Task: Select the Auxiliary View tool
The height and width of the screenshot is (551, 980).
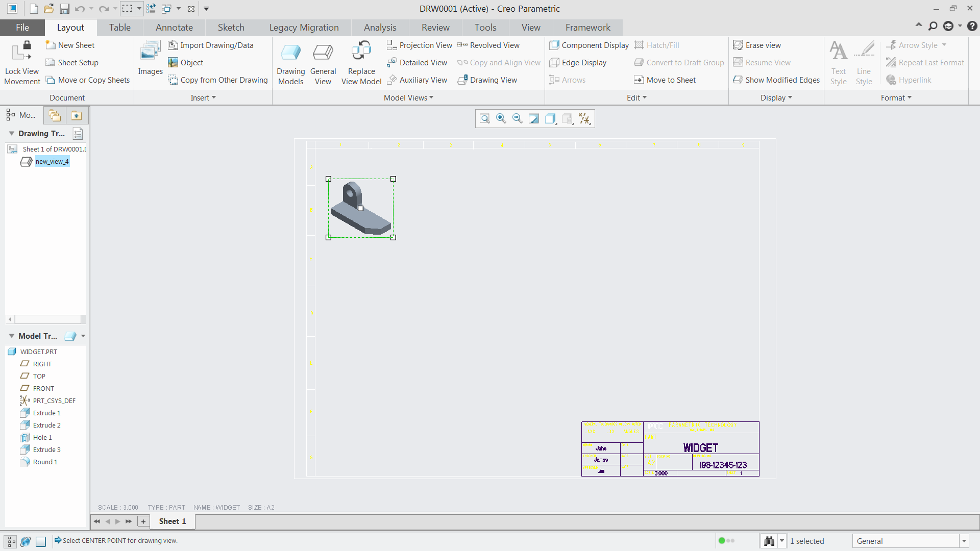Action: (x=417, y=80)
